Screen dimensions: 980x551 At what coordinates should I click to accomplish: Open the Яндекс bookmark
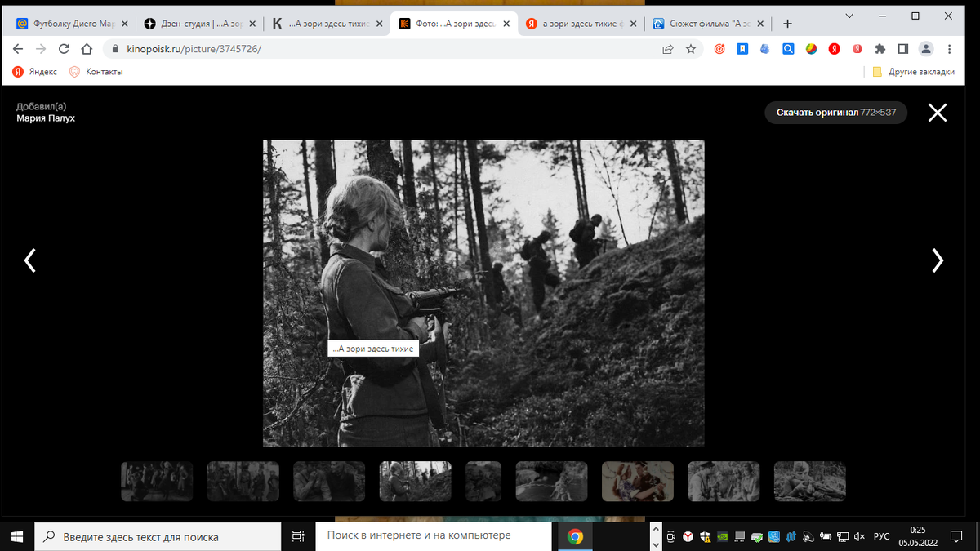click(35, 72)
